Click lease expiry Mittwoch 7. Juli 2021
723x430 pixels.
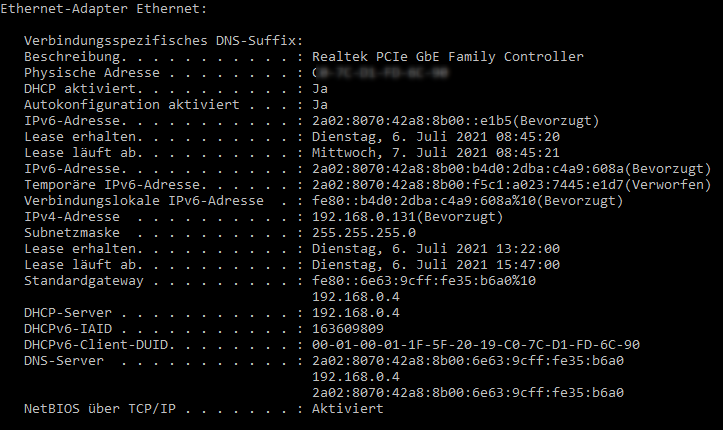(435, 152)
